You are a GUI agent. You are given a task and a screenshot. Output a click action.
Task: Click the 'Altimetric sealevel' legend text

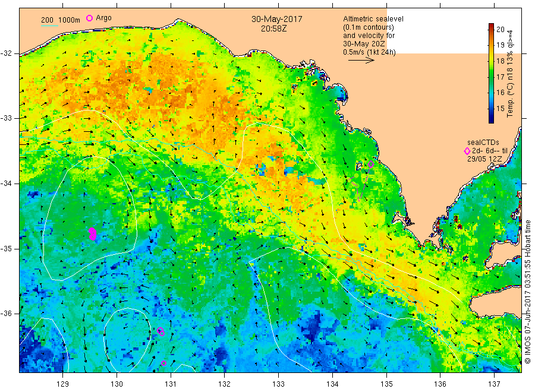coord(373,19)
